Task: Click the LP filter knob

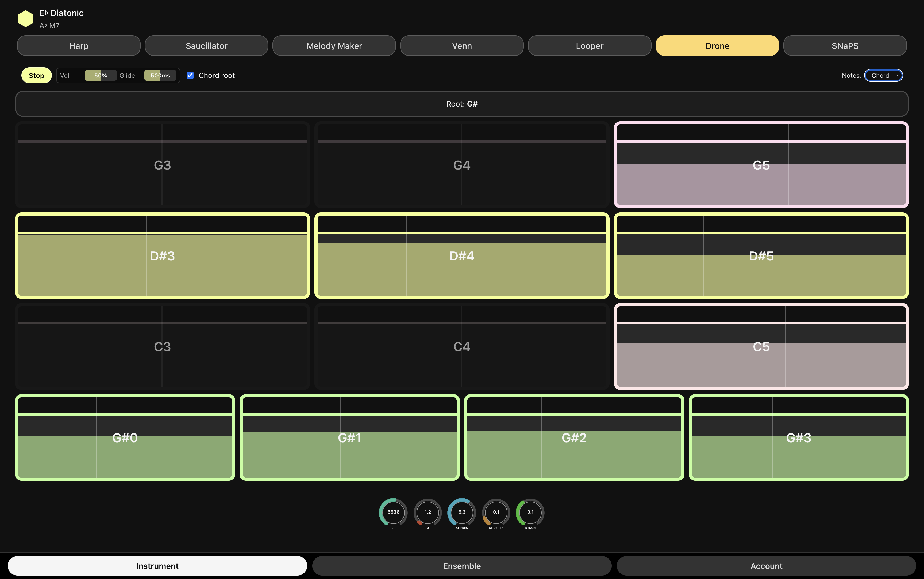Action: (x=393, y=512)
